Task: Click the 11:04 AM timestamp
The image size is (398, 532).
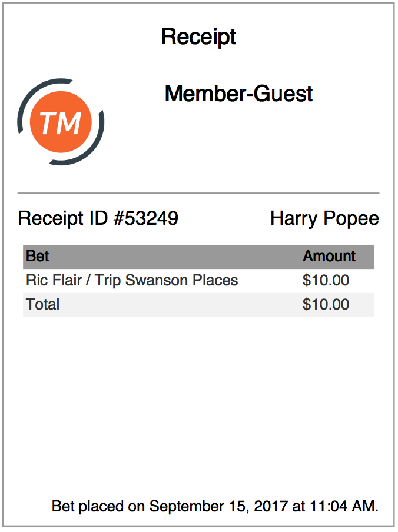Action: [x=343, y=506]
